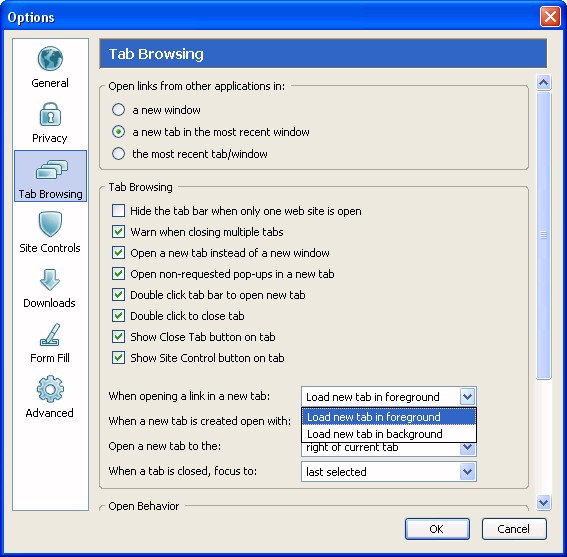The height and width of the screenshot is (557, 567).
Task: Open the General settings globe icon
Action: (x=50, y=59)
